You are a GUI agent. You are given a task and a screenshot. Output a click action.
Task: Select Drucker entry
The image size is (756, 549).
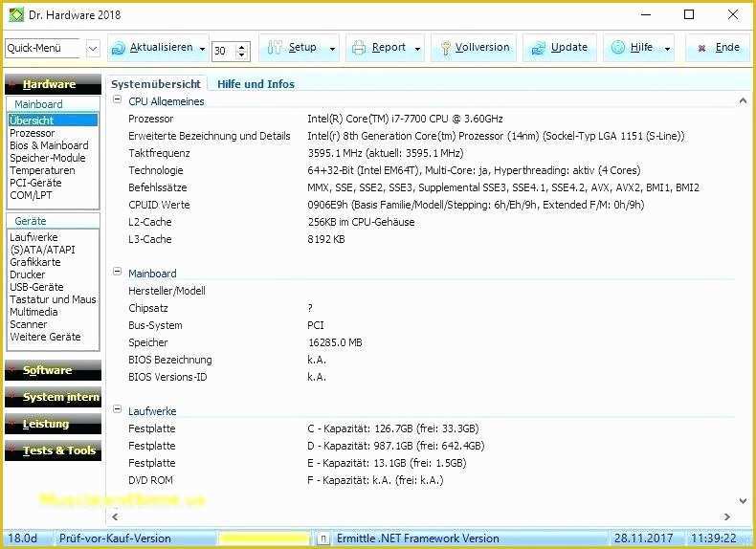tap(28, 274)
